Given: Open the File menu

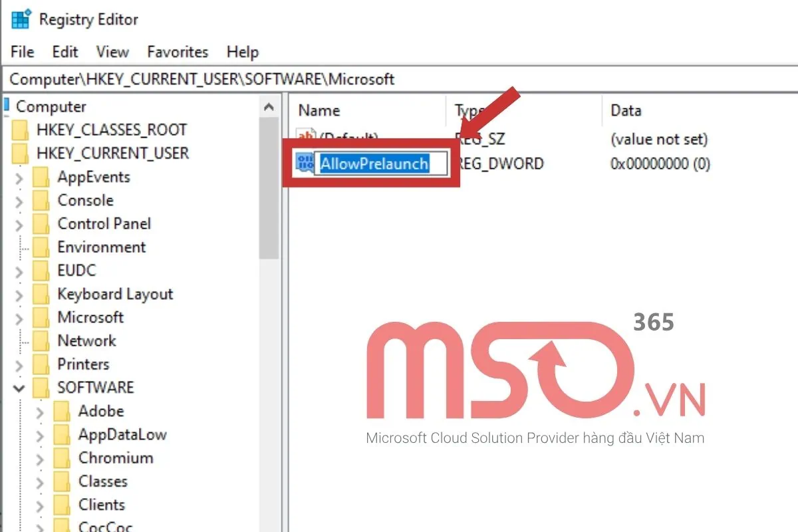Looking at the screenshot, I should [22, 52].
